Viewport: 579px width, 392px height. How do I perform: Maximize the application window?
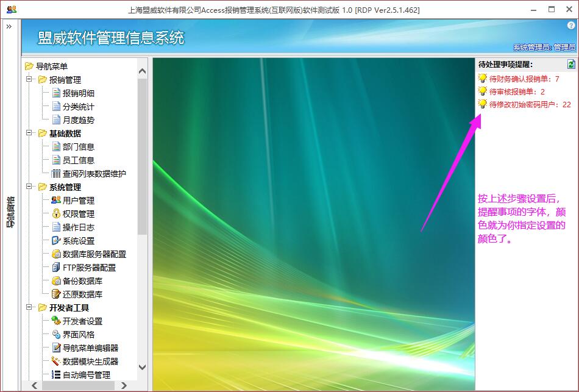coord(552,10)
